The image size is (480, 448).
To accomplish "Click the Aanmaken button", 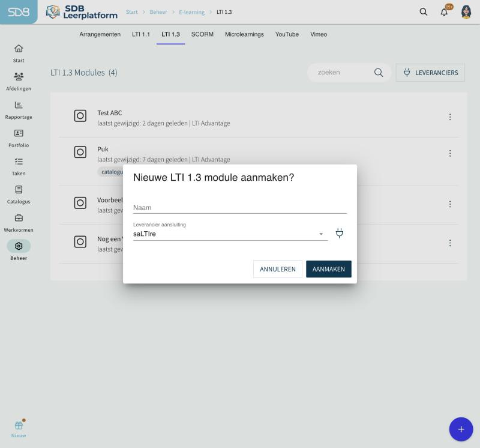I will (328, 269).
